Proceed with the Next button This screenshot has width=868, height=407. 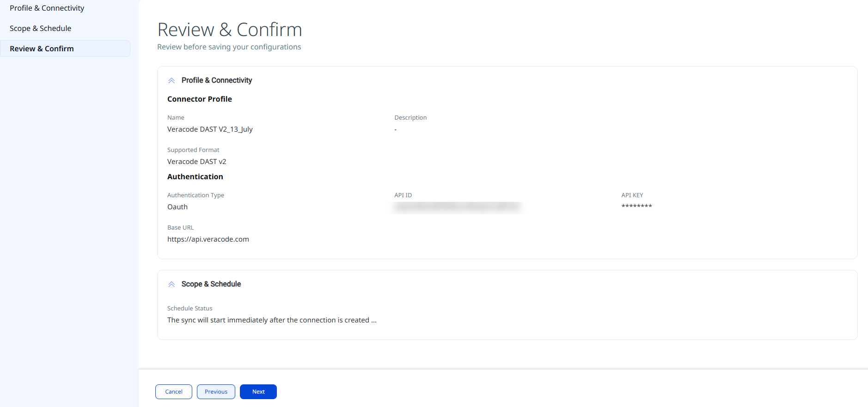[x=258, y=392]
